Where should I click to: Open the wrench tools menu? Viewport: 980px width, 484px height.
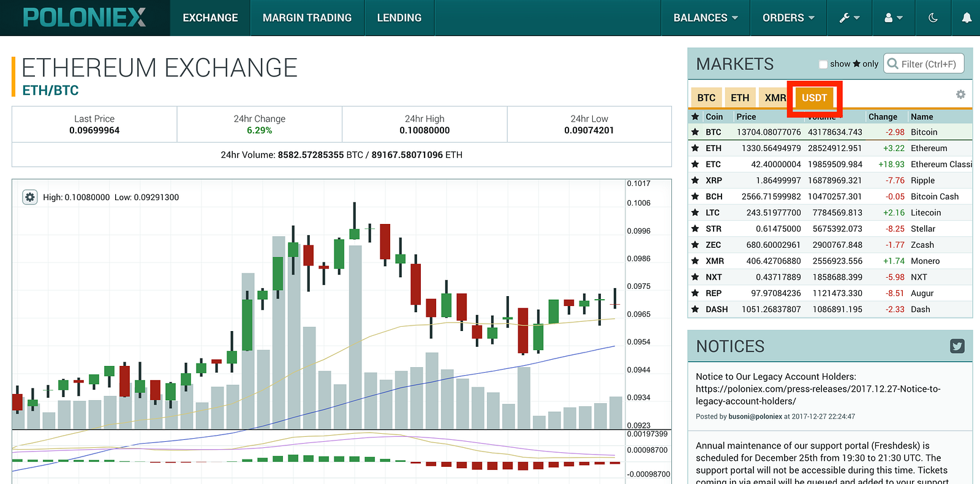(850, 18)
